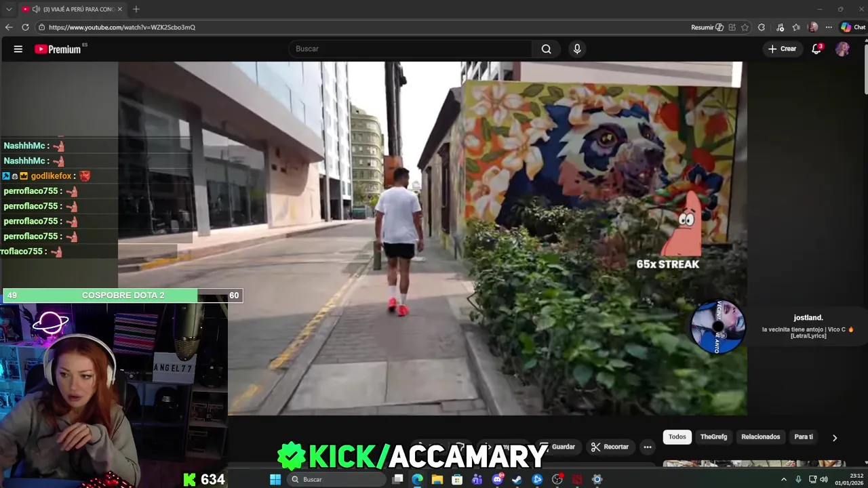Click godlikefox username in chat overlay
This screenshot has height=488, width=868.
pos(51,176)
